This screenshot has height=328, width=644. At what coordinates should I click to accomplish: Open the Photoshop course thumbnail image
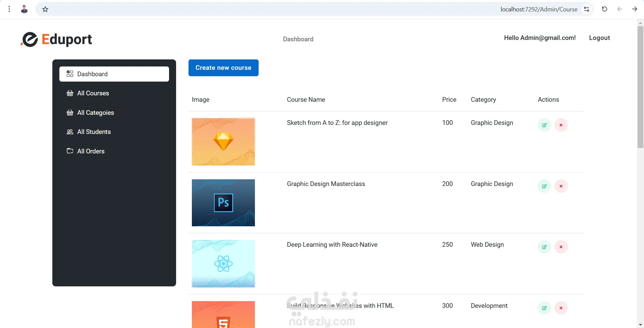point(223,203)
